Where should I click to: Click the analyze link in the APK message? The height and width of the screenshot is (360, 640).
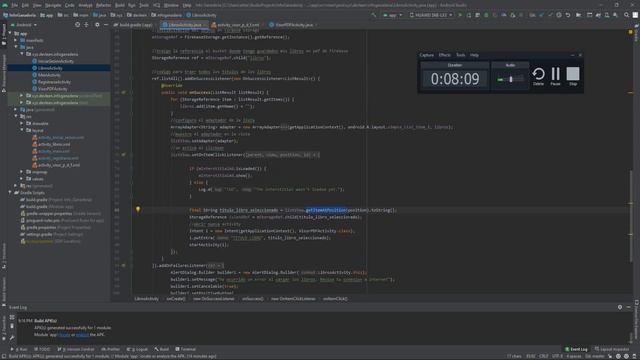point(82,335)
